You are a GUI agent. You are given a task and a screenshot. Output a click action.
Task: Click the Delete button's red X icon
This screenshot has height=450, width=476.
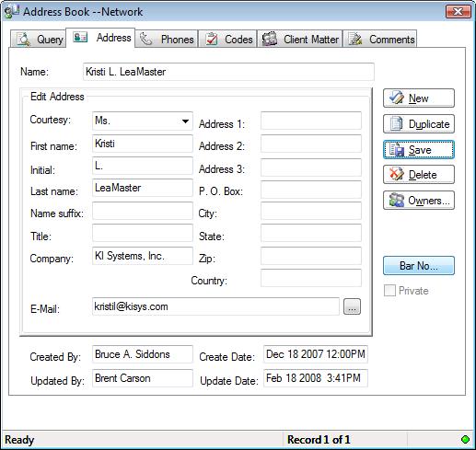(x=397, y=174)
